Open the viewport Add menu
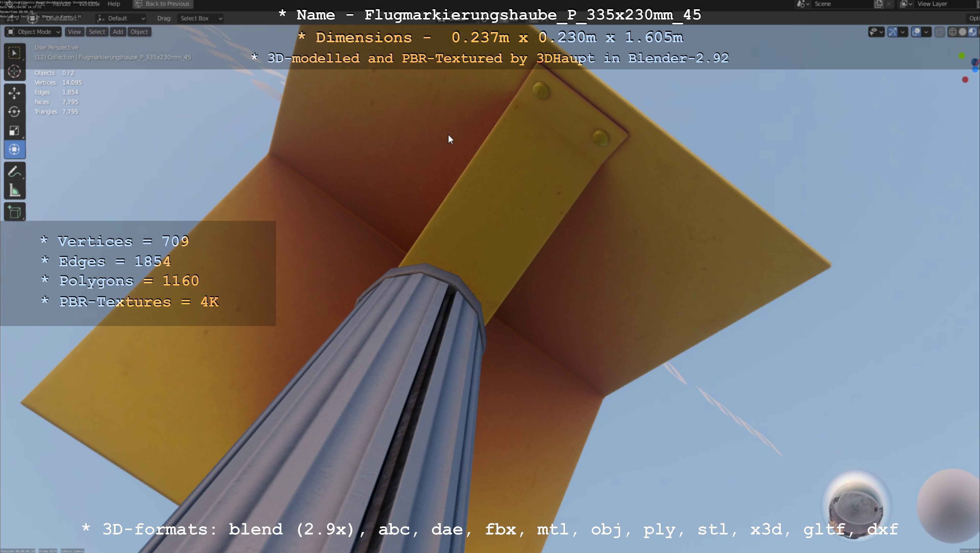The height and width of the screenshot is (553, 980). [x=118, y=32]
